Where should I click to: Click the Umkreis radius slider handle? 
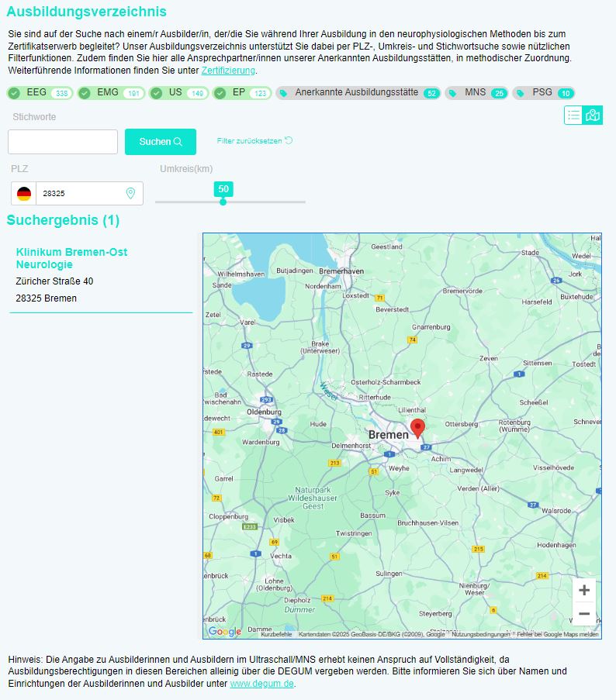[223, 202]
